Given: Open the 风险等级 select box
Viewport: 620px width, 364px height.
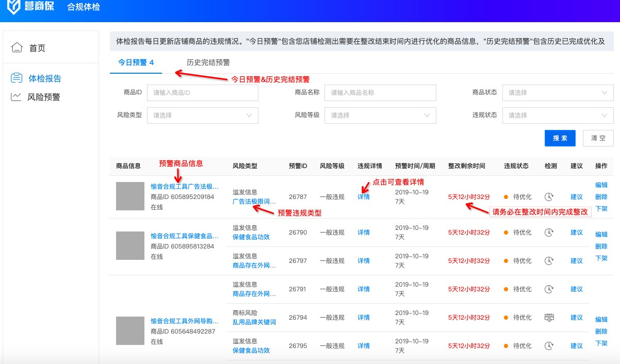Looking at the screenshot, I should (383, 115).
